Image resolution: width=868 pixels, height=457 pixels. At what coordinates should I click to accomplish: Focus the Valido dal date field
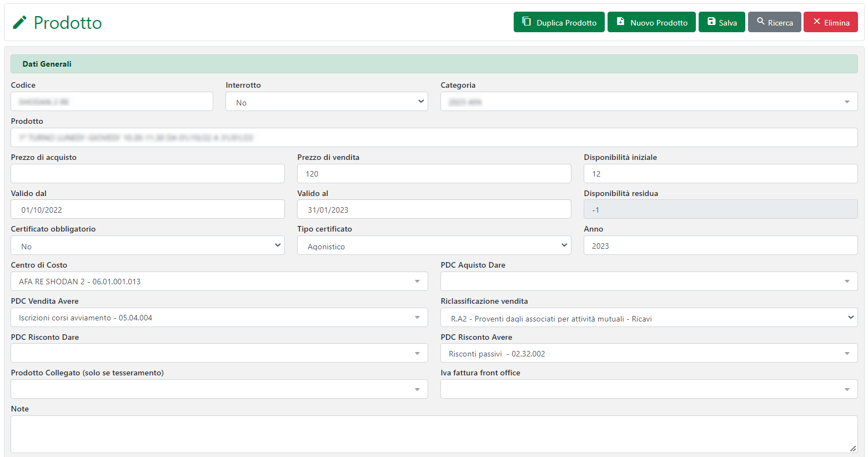147,209
